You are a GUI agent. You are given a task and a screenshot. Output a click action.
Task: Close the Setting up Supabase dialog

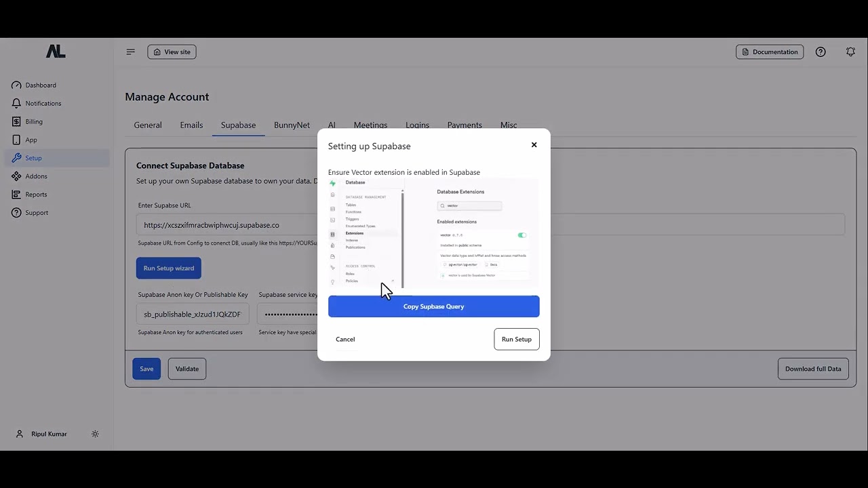(534, 145)
